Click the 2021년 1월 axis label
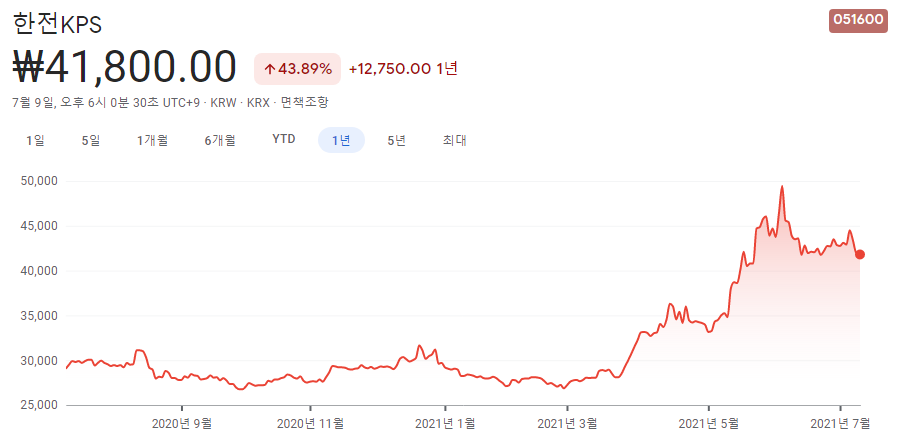The width and height of the screenshot is (897, 444). coord(444,424)
